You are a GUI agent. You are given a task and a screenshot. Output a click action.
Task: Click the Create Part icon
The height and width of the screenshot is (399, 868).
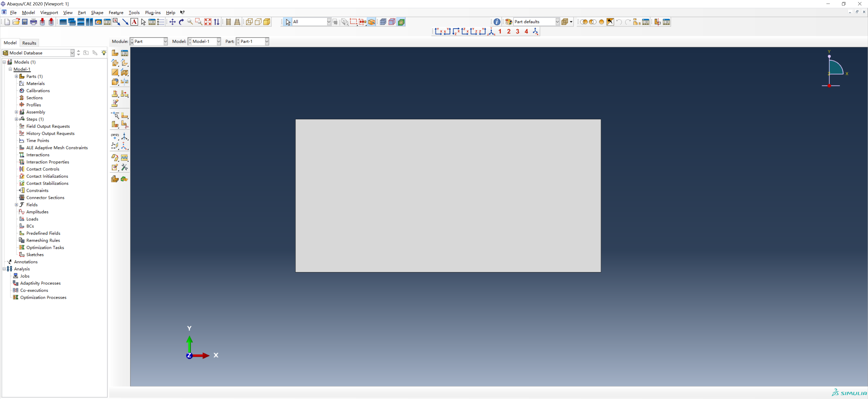(115, 53)
